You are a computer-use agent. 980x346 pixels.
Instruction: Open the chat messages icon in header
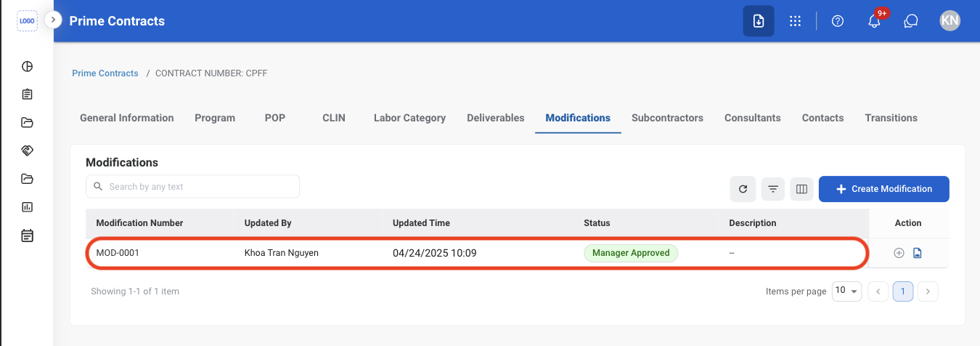tap(912, 21)
